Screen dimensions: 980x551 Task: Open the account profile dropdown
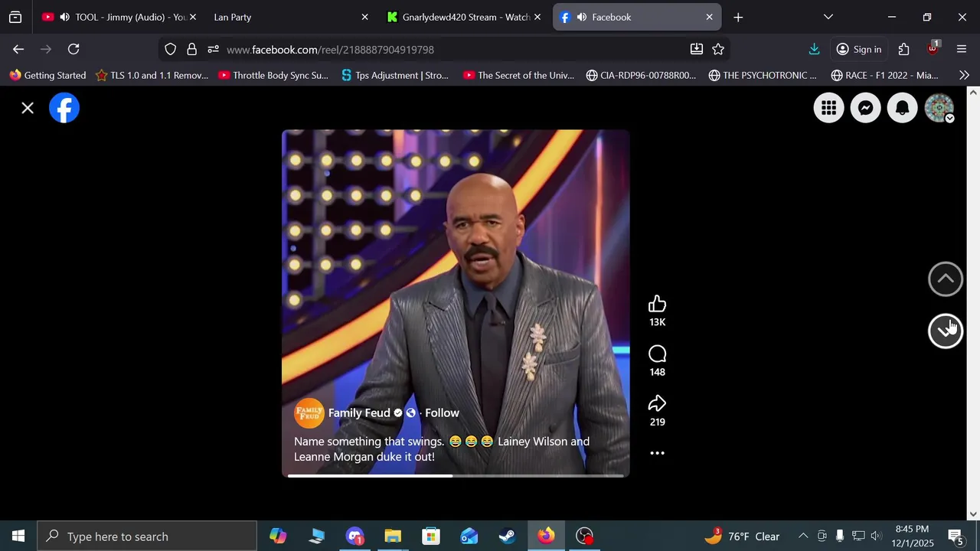point(939,108)
